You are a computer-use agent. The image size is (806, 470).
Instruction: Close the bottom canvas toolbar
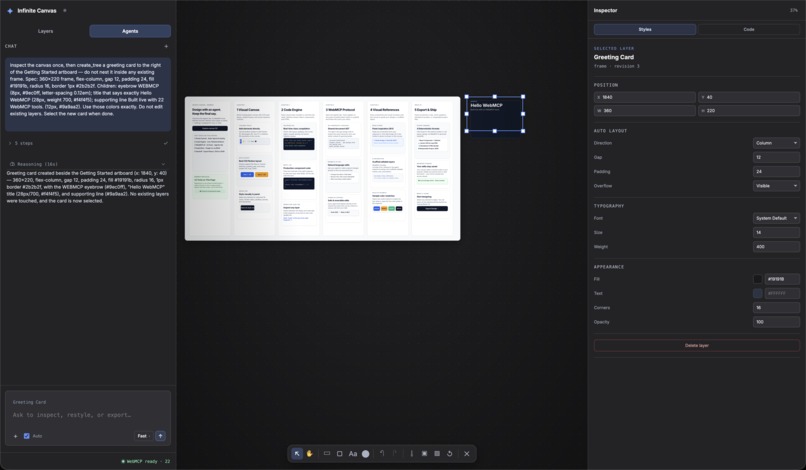(467, 454)
